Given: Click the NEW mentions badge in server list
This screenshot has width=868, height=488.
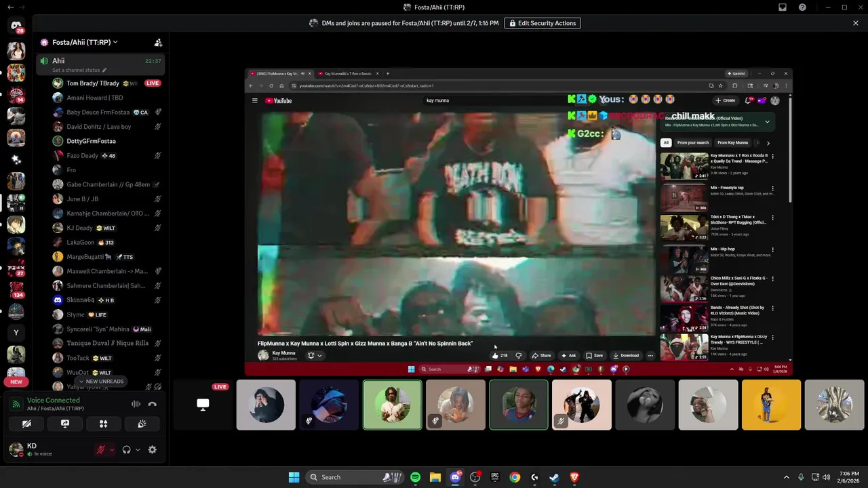Looking at the screenshot, I should (x=16, y=382).
